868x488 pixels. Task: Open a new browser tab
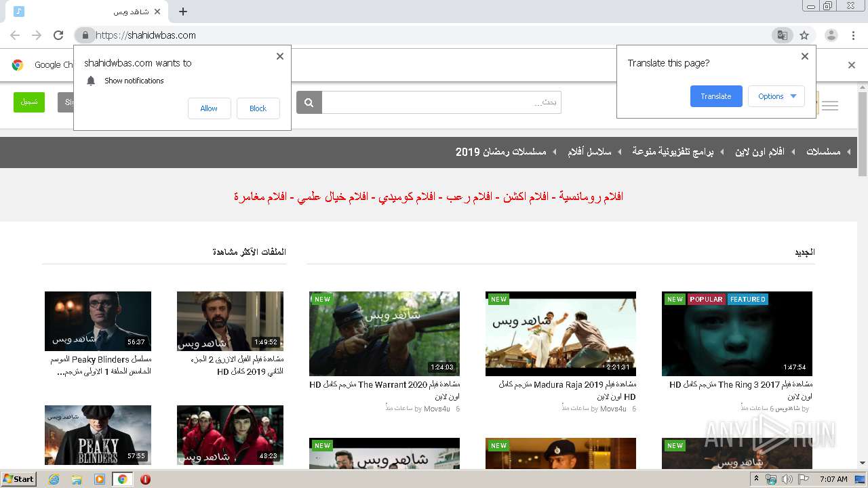point(183,12)
